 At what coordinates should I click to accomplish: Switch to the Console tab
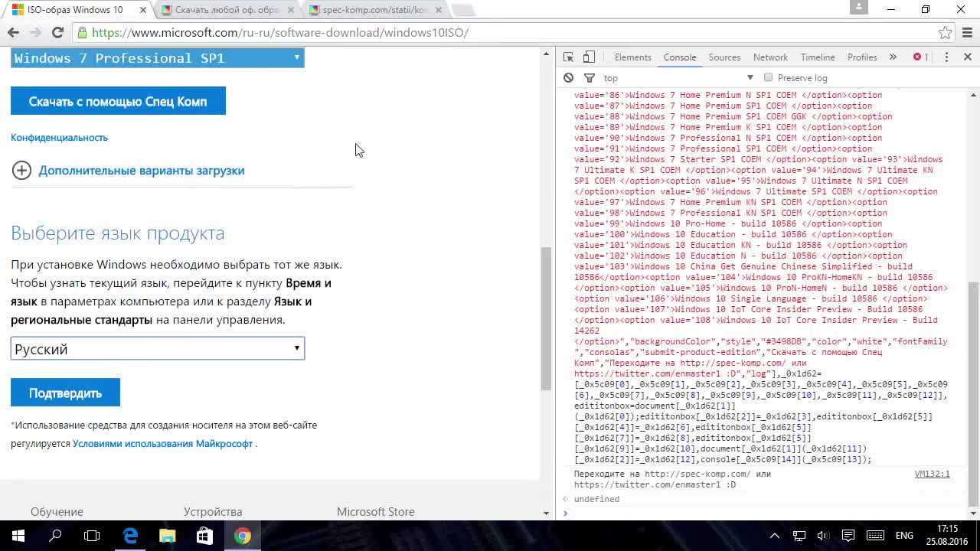tap(680, 57)
